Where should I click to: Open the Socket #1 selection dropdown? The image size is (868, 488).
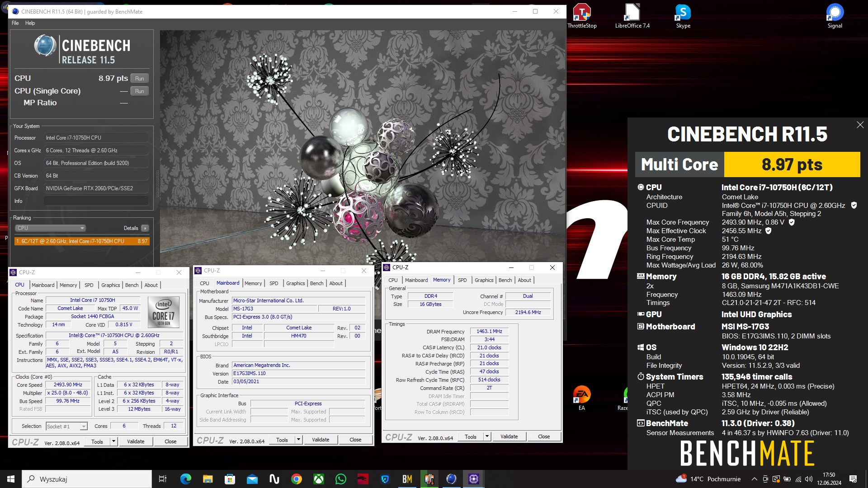(66, 426)
